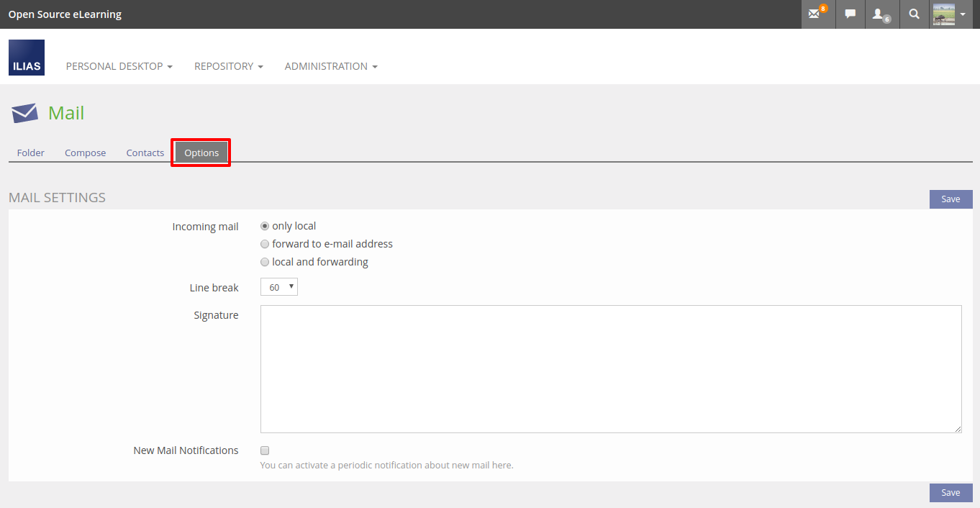Select 'forward to e-mail address' option

point(265,244)
